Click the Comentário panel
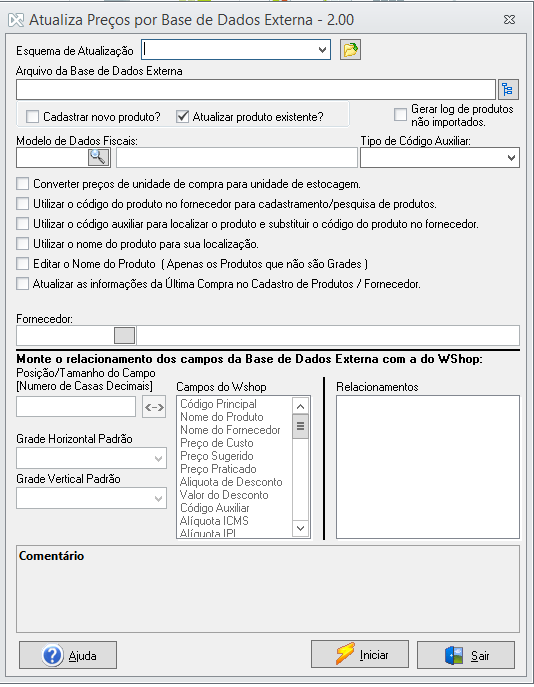534x687 pixels. tap(268, 589)
